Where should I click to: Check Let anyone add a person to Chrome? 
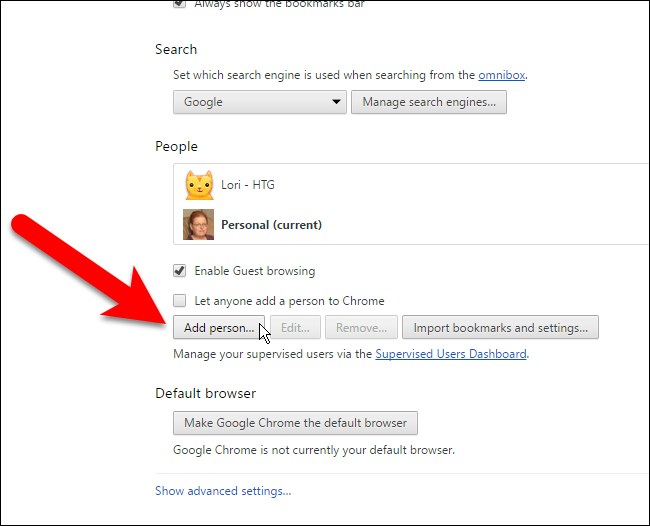(x=179, y=301)
